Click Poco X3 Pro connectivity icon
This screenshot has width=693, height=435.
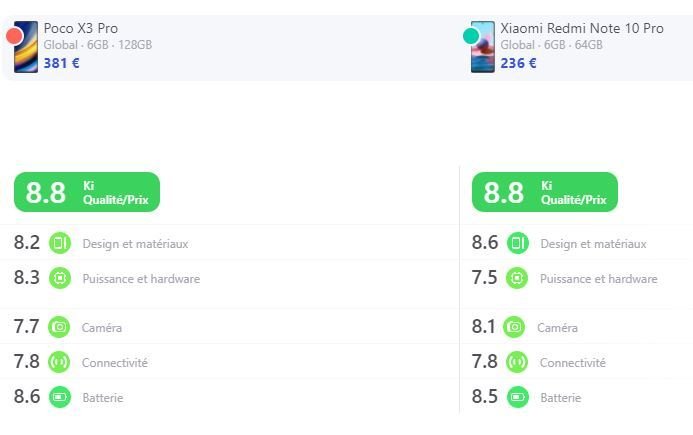click(x=60, y=362)
